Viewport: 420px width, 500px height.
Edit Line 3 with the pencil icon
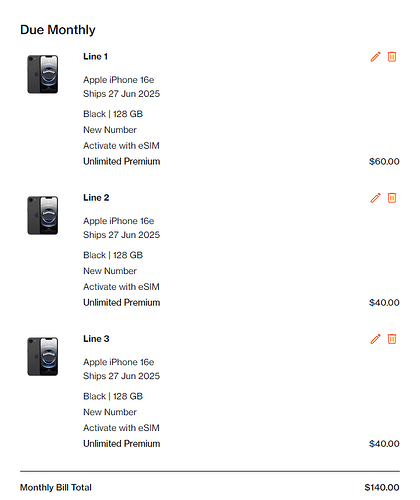375,339
